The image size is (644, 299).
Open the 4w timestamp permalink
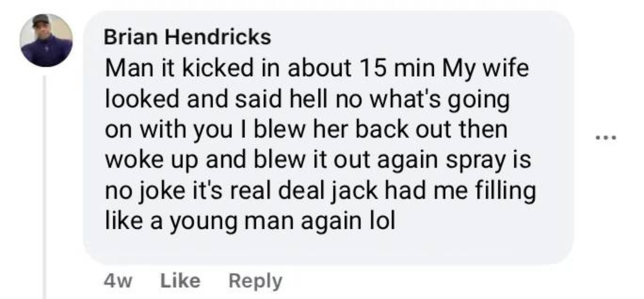(118, 281)
